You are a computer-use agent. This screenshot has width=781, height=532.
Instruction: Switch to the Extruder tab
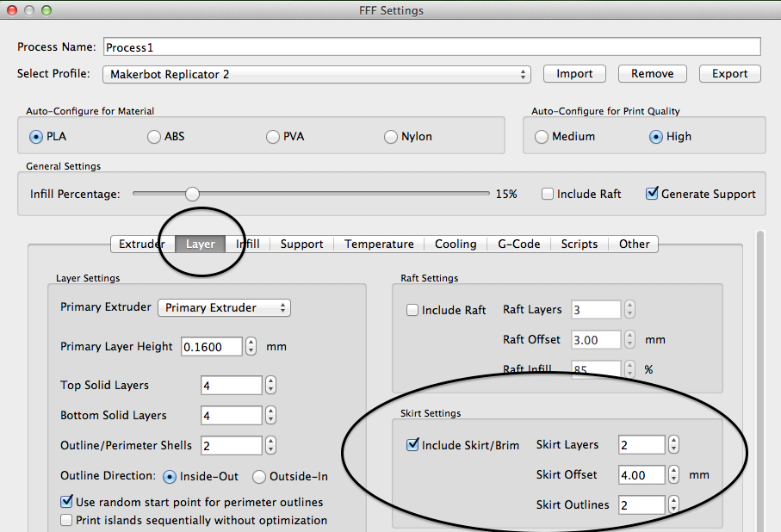(142, 244)
